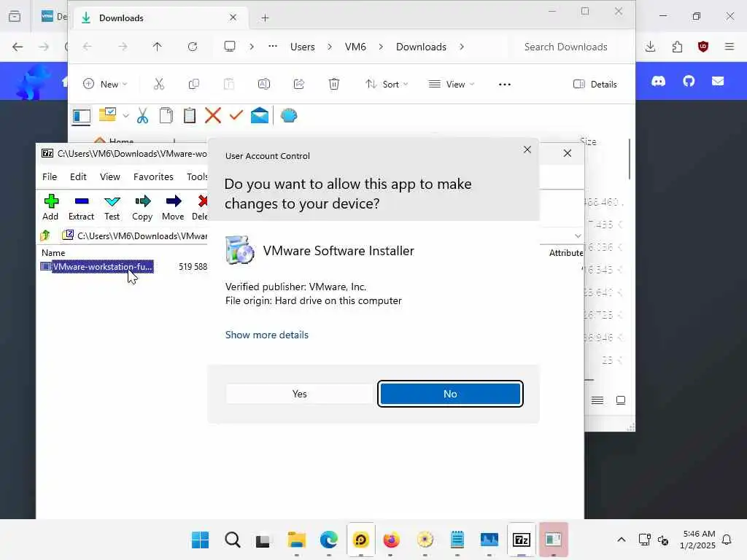
Task: Click the uBlock Origin shield icon
Action: 703,47
